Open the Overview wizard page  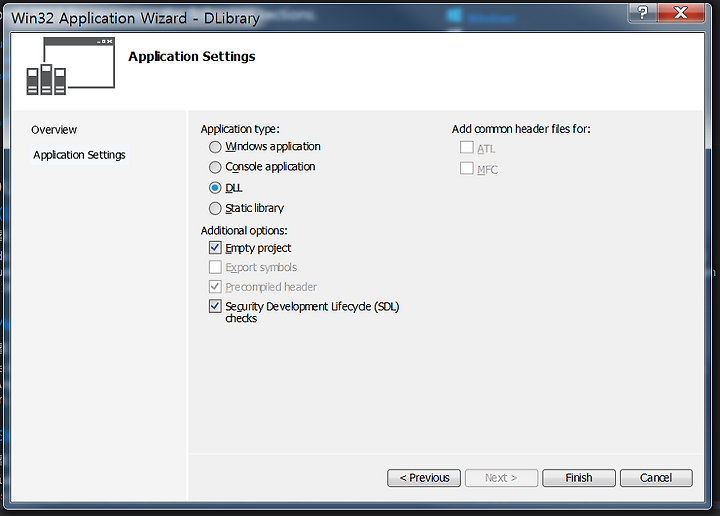click(54, 130)
